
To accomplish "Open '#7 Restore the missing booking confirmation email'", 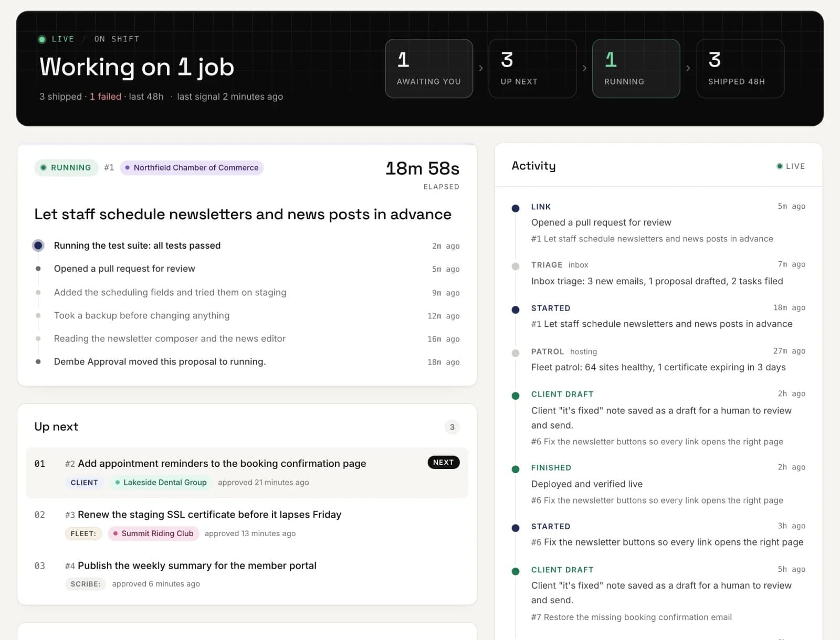I will pos(632,617).
